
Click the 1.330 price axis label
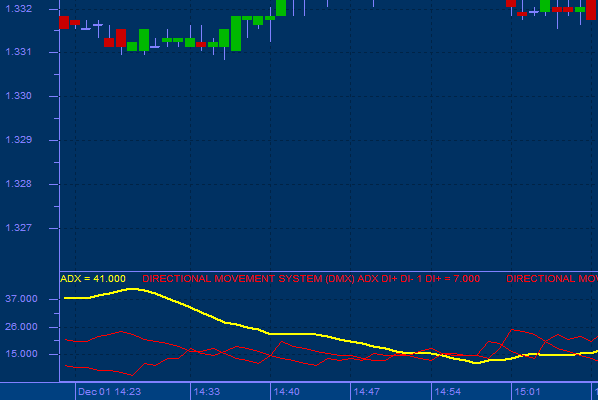click(19, 96)
